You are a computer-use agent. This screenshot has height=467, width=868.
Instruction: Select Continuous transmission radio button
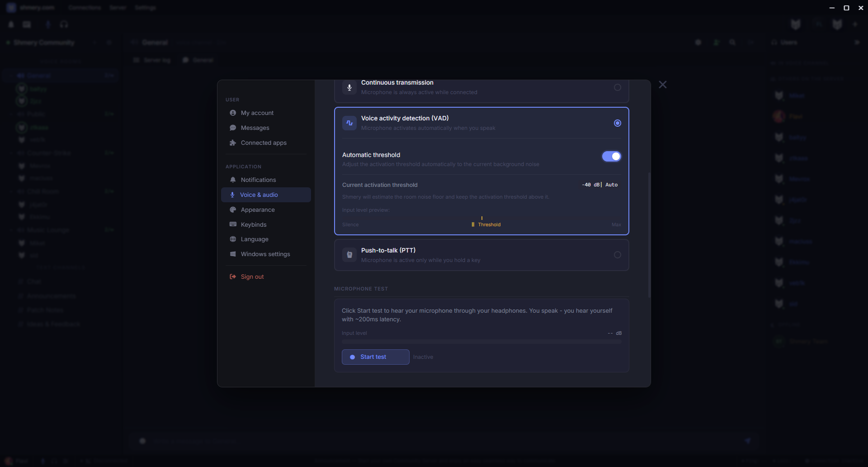pyautogui.click(x=618, y=87)
